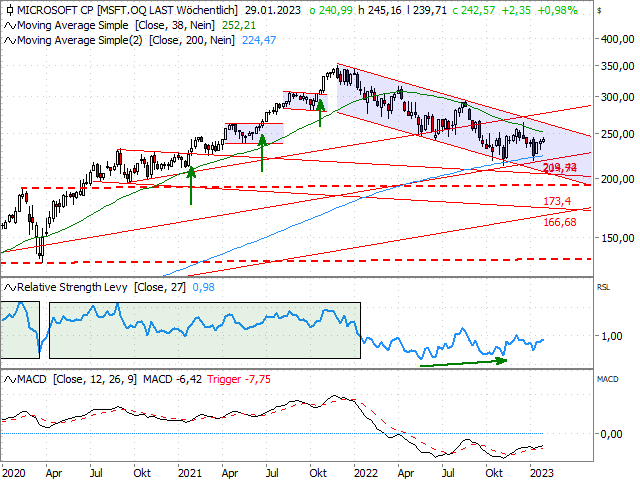Click the 173,4 red price annotation

point(557,201)
